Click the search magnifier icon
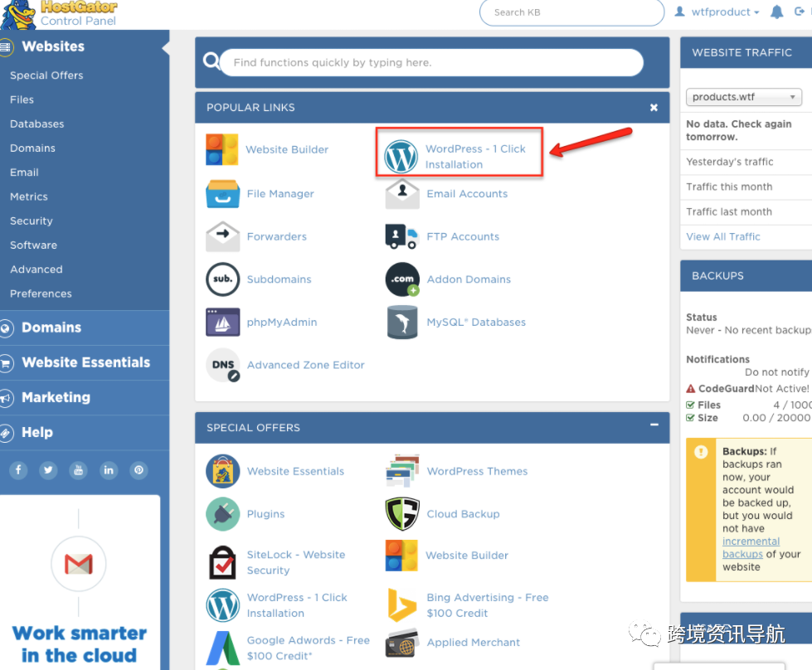The image size is (812, 670). point(211,61)
